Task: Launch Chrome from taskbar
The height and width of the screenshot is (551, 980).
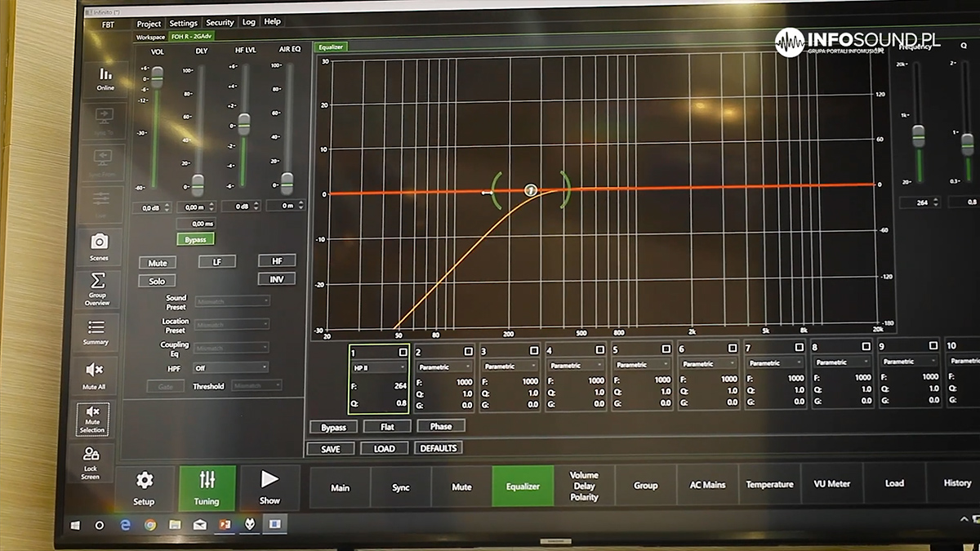Action: pyautogui.click(x=150, y=526)
